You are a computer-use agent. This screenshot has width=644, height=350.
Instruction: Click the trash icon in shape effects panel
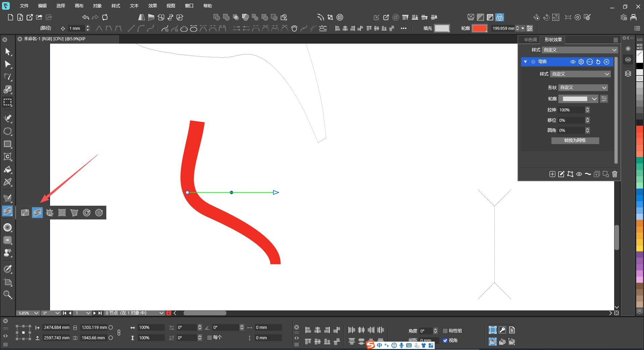pyautogui.click(x=614, y=174)
